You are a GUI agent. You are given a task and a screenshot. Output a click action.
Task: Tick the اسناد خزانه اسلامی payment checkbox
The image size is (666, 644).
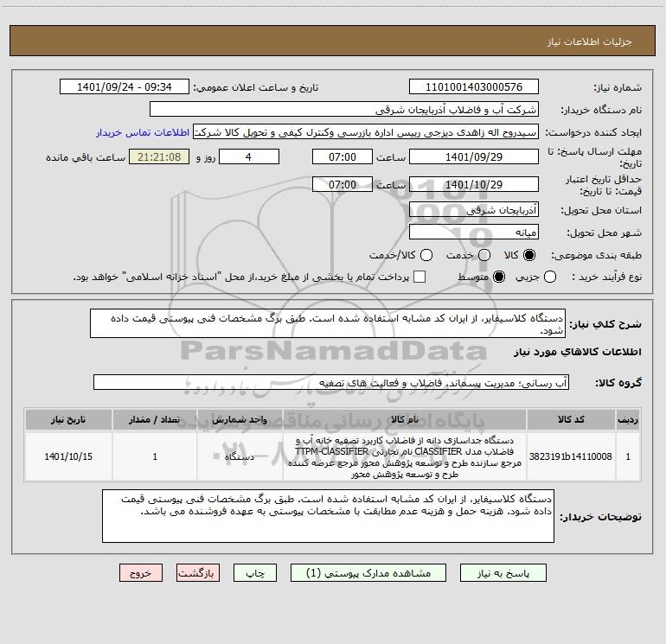[x=419, y=277]
